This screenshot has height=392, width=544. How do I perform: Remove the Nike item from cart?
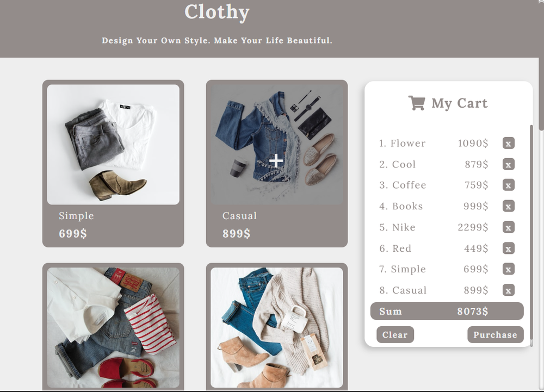coord(508,227)
